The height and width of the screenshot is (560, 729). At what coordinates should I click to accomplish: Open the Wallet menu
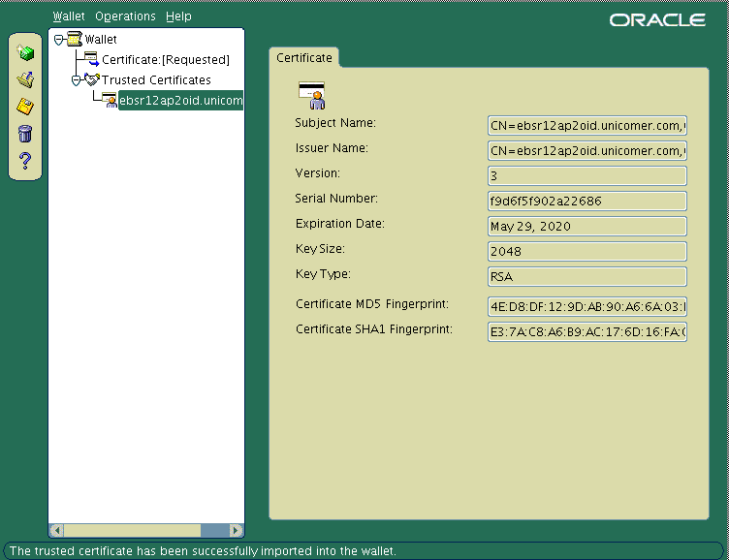[69, 16]
